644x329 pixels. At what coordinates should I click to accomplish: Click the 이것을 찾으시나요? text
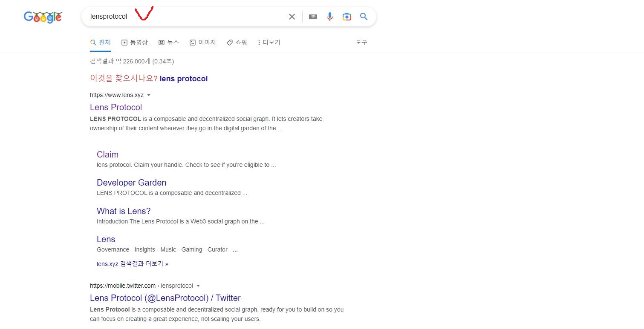click(124, 78)
